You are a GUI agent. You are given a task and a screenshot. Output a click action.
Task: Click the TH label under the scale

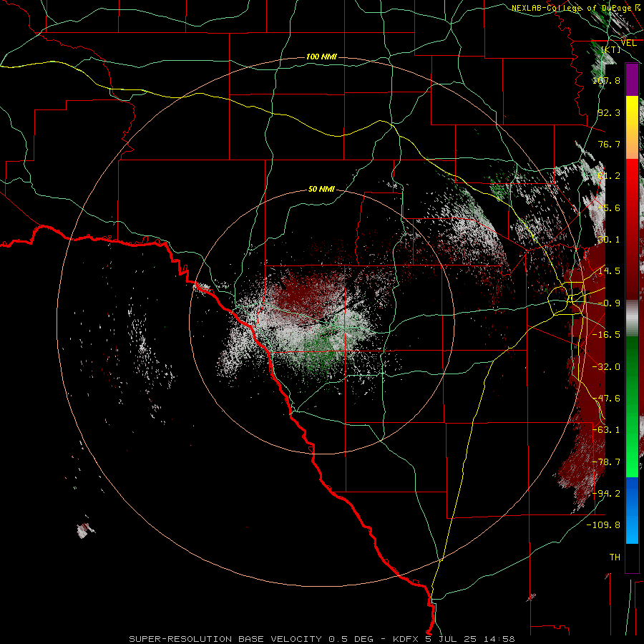[x=615, y=557]
